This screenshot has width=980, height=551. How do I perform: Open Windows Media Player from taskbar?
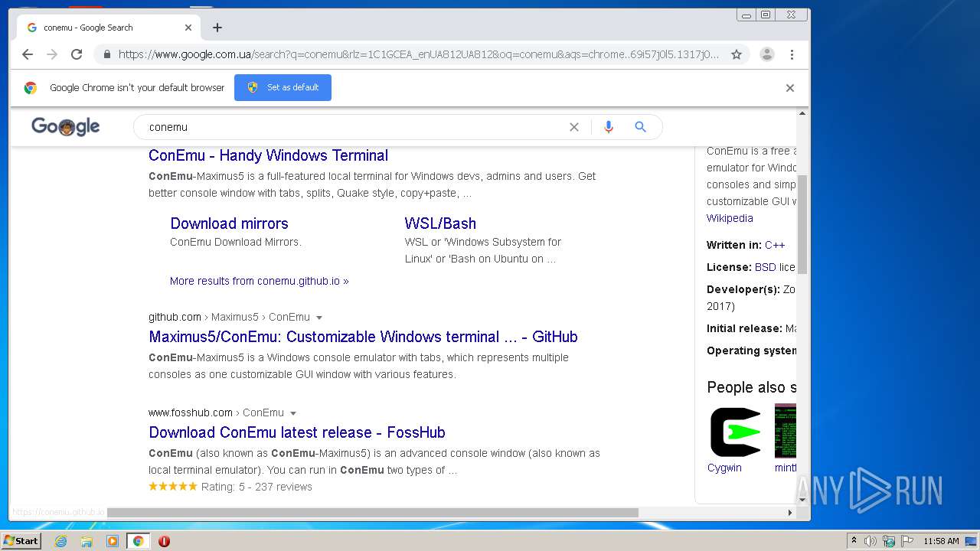pos(113,541)
